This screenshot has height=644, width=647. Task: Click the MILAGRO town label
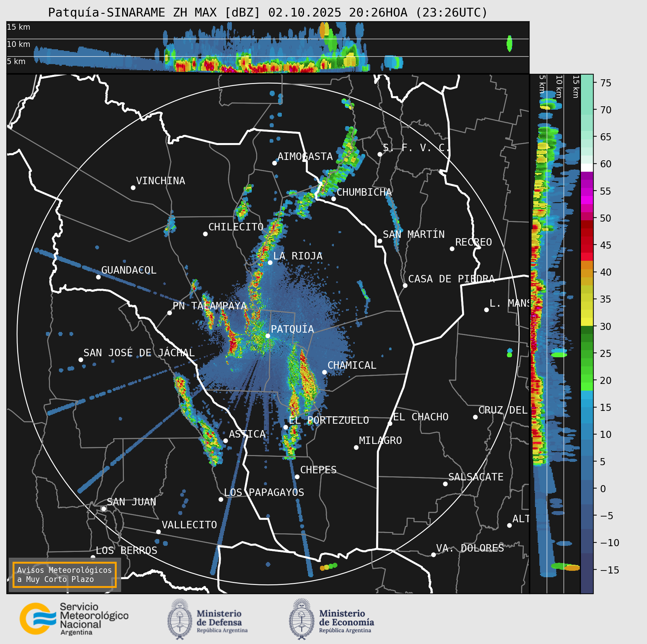click(x=380, y=441)
